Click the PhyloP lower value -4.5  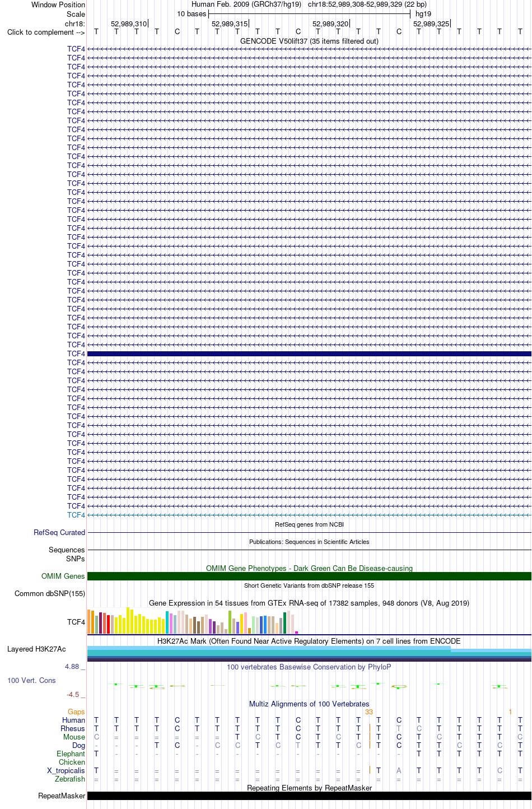click(73, 694)
